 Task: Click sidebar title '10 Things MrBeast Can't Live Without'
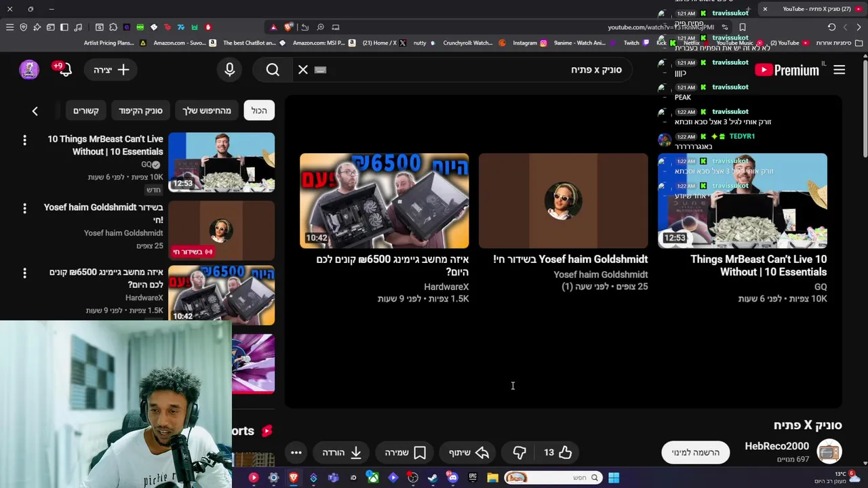[x=105, y=145]
